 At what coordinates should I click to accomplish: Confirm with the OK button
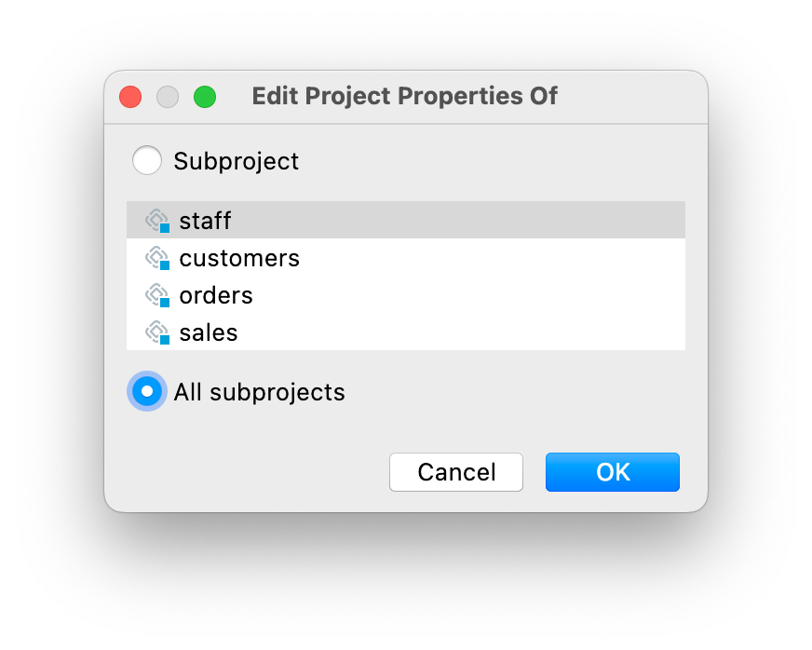pos(612,472)
